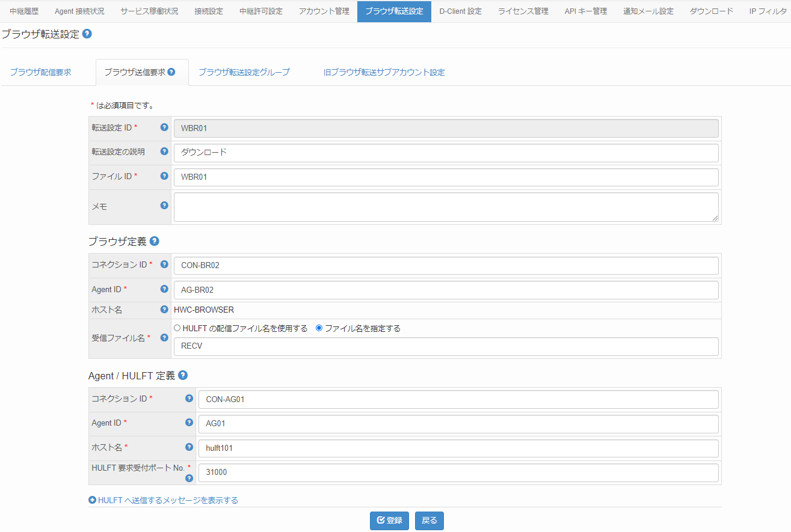Open help for AG-BR02 Agent ID field
The image size is (791, 532).
tap(164, 289)
